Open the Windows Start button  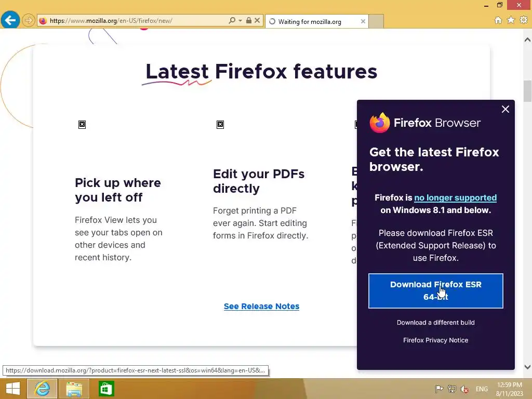(x=13, y=389)
